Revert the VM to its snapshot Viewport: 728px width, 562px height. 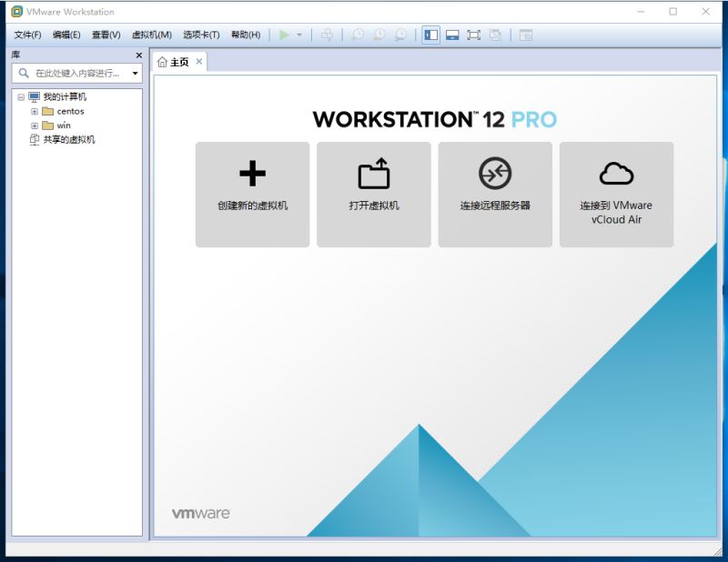point(378,35)
